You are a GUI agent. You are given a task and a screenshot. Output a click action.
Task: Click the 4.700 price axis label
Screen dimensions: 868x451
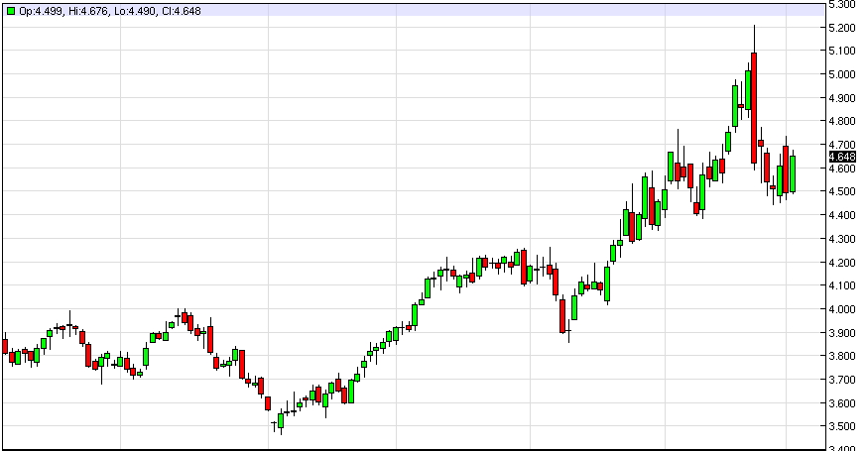[842, 145]
